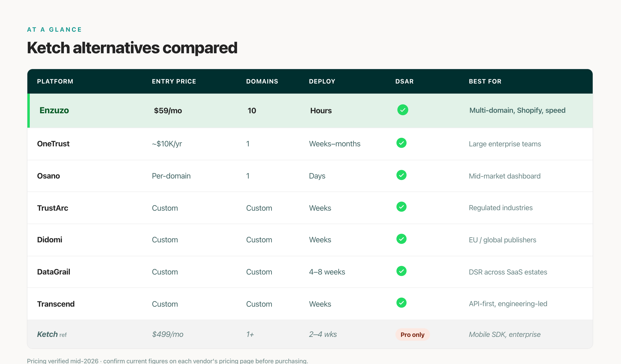Click the ~$10K/yr entry price
The height and width of the screenshot is (364, 621).
(x=167, y=144)
